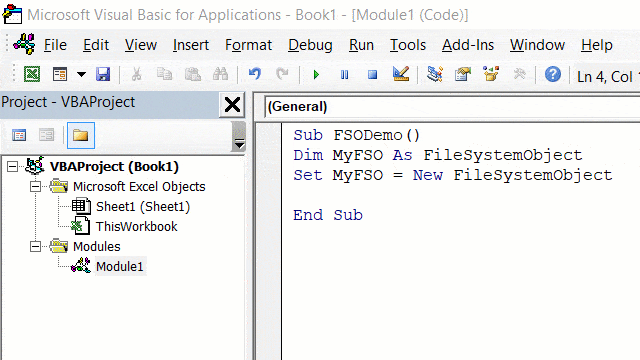
Task: Select ThisWorkbook in the project tree
Action: point(137,227)
